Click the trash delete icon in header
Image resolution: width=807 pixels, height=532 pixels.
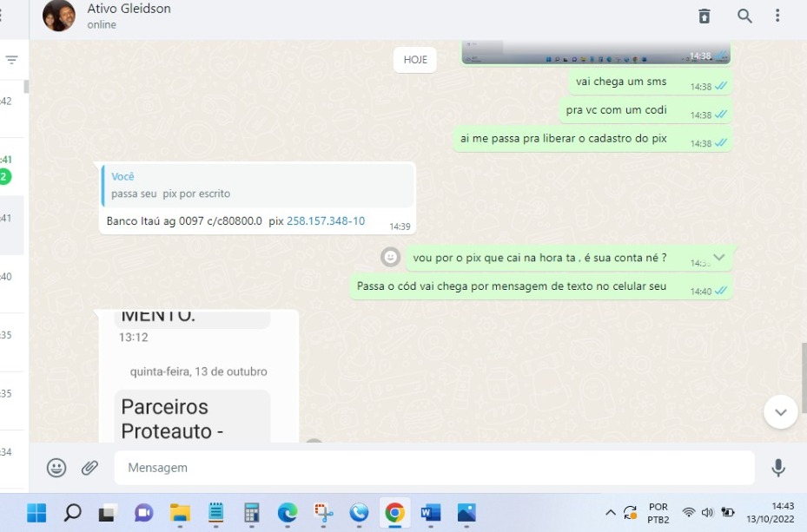click(704, 16)
